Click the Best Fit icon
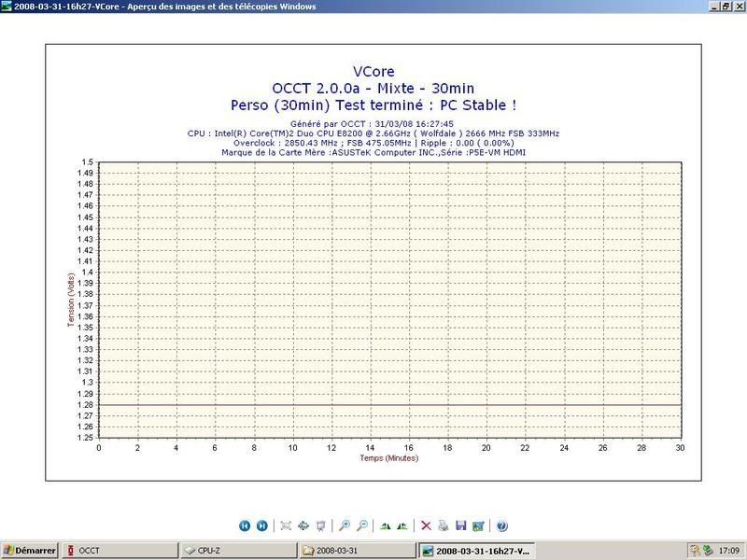 click(x=286, y=525)
